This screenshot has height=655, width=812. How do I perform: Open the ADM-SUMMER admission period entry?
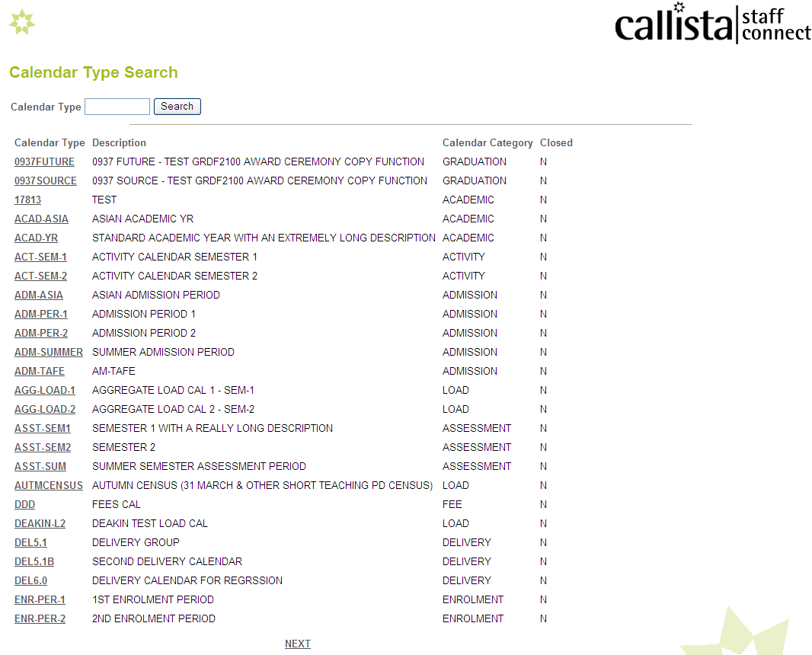point(48,352)
